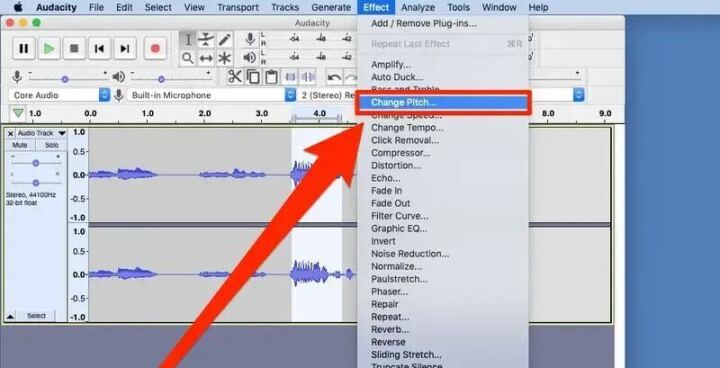Open the playback device dropdown arrow
The height and width of the screenshot is (368, 720).
point(579,95)
